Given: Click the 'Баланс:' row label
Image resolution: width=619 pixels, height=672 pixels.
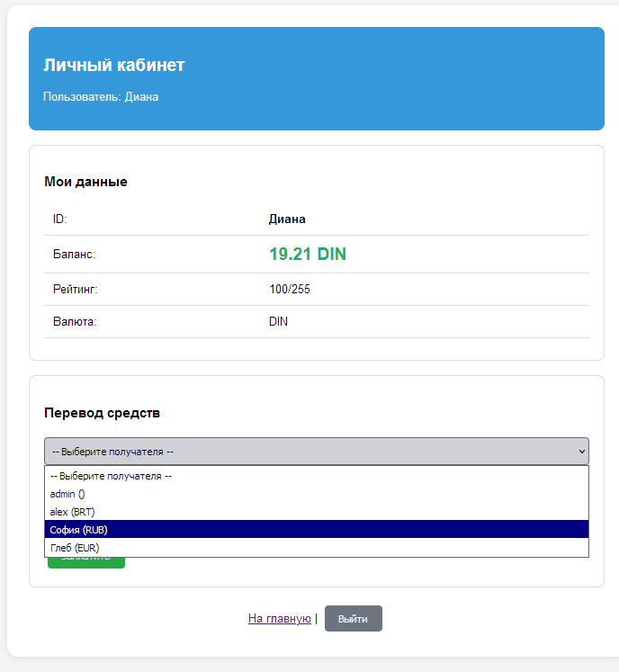Looking at the screenshot, I should [x=74, y=255].
